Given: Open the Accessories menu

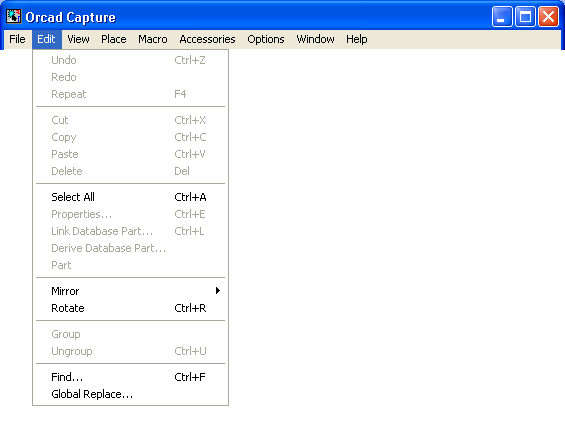Looking at the screenshot, I should coord(207,39).
